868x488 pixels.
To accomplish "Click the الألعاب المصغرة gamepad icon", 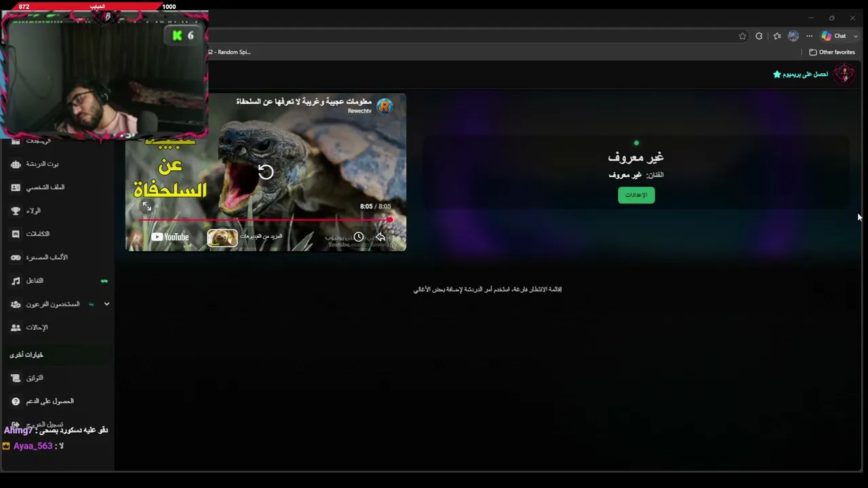I will point(16,258).
